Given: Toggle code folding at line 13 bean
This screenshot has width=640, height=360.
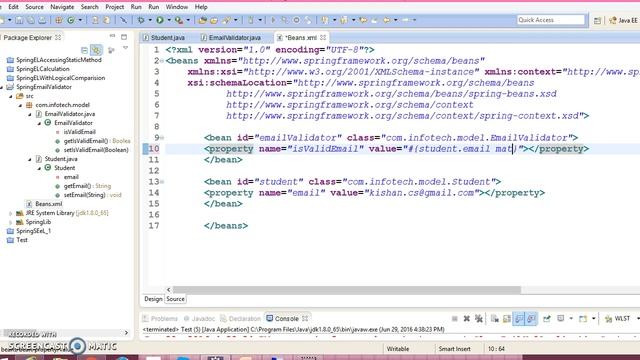Looking at the screenshot, I should (162, 182).
